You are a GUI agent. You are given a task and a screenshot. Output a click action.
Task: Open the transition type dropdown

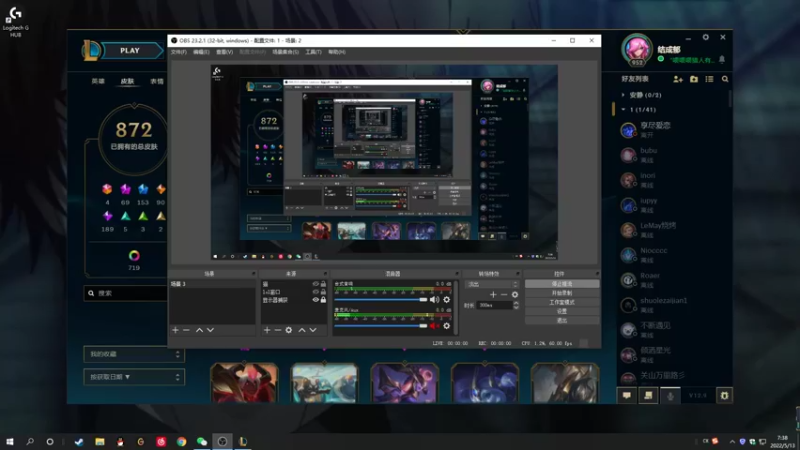pyautogui.click(x=493, y=284)
